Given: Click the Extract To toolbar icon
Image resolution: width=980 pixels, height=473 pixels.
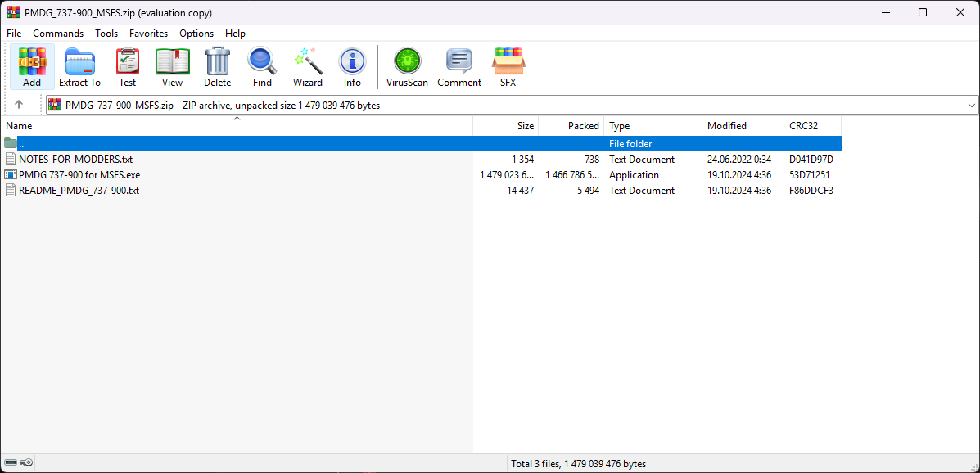Looking at the screenshot, I should tap(79, 67).
